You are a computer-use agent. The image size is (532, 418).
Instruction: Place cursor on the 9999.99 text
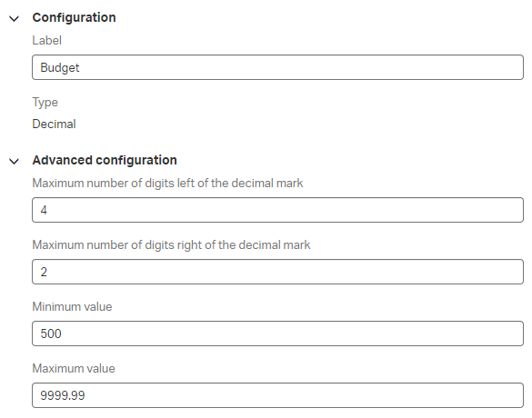tap(63, 395)
